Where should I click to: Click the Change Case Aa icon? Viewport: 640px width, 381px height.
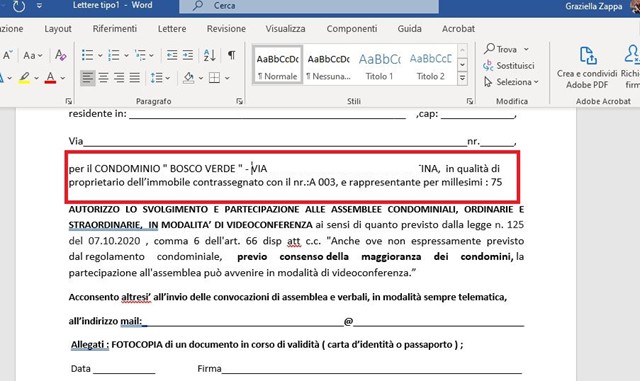(29, 55)
